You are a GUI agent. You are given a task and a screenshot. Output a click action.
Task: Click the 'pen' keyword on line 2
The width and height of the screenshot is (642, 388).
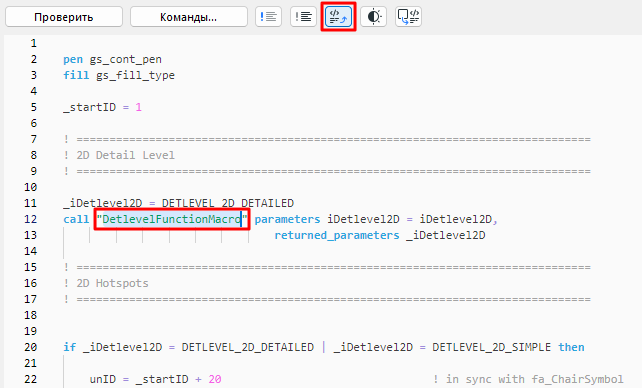[73, 60]
